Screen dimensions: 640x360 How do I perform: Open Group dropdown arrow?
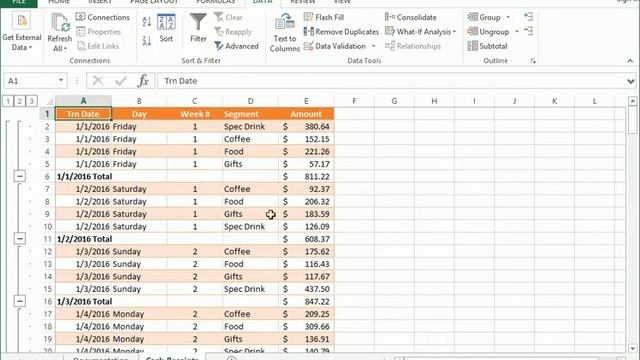point(508,17)
